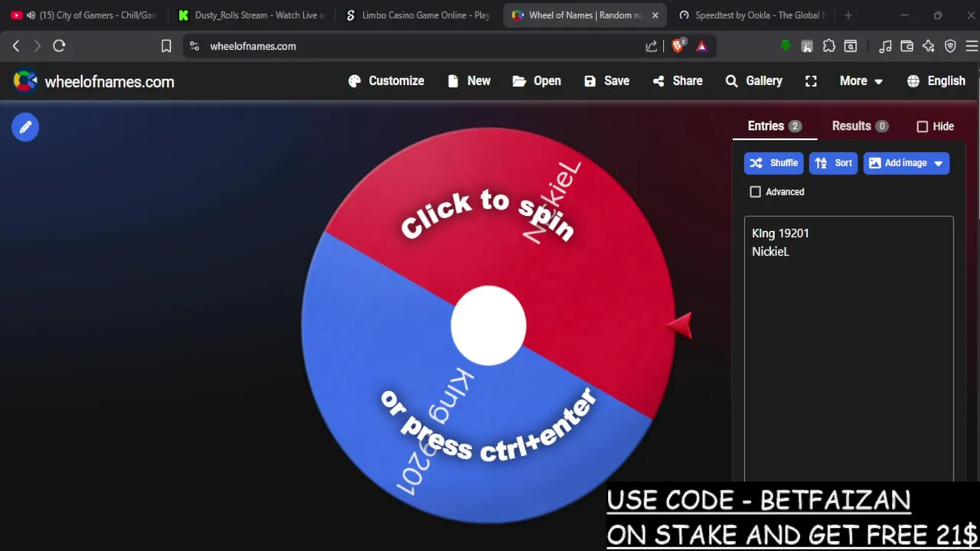Open Brave Rewards triangle icon

click(701, 46)
